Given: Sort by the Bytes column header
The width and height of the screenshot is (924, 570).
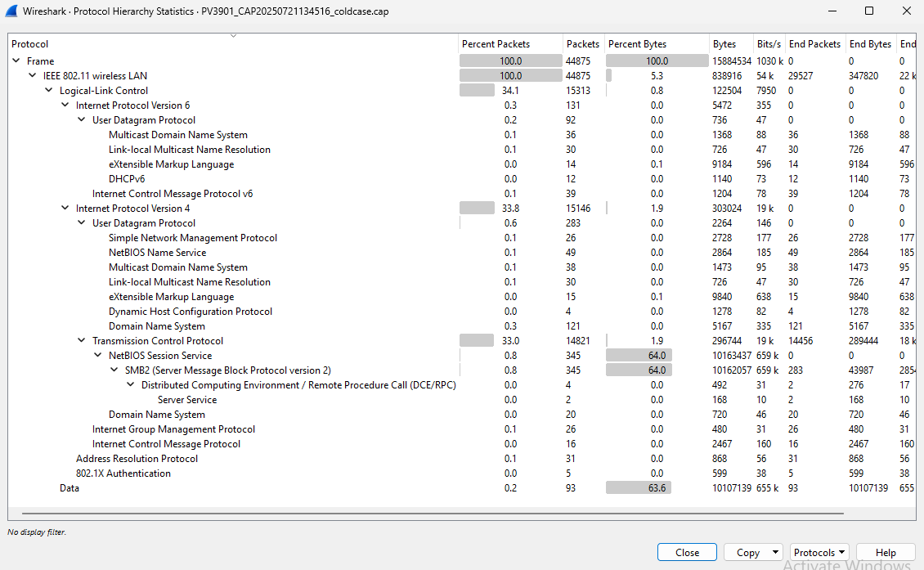Looking at the screenshot, I should pos(731,43).
